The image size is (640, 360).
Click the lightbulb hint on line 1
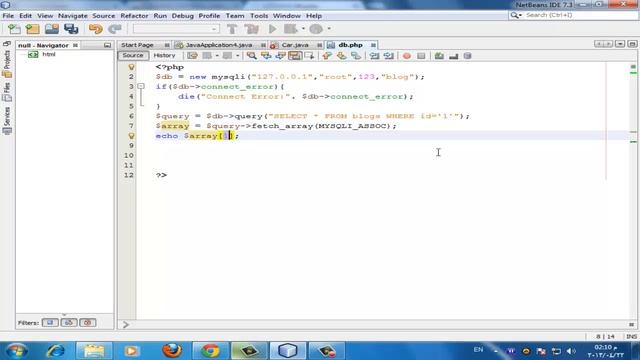coord(131,67)
